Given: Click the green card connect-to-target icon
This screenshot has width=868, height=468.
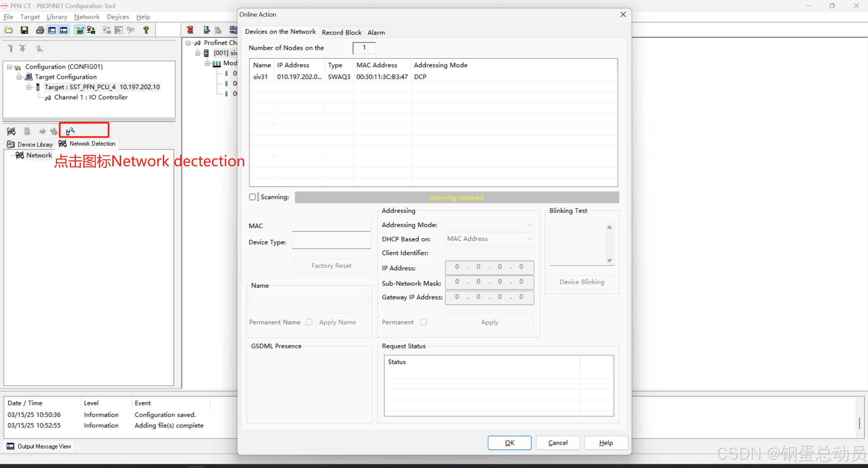Looking at the screenshot, I should 79,30.
